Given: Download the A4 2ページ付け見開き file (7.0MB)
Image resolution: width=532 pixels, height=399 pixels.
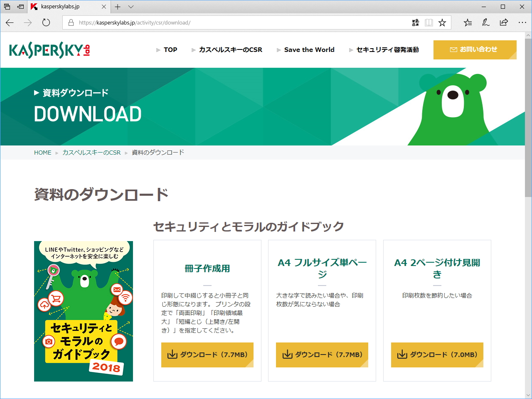Looking at the screenshot, I should click(x=437, y=355).
